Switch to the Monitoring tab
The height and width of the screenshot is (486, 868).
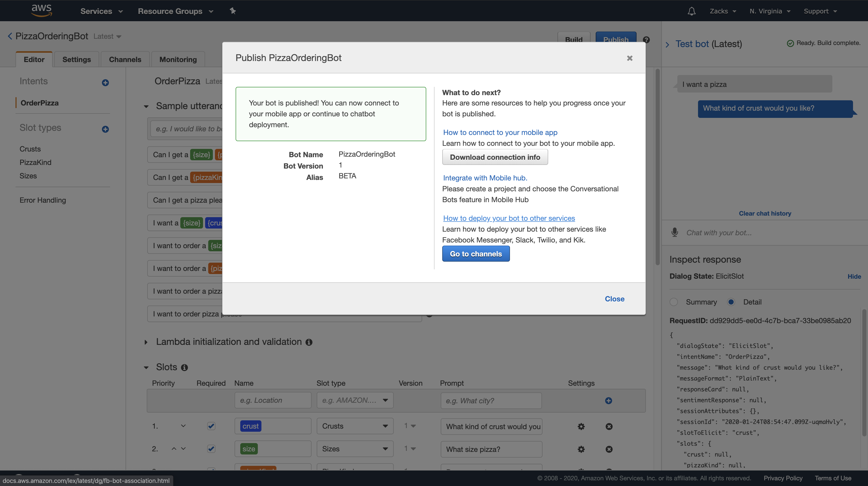177,59
